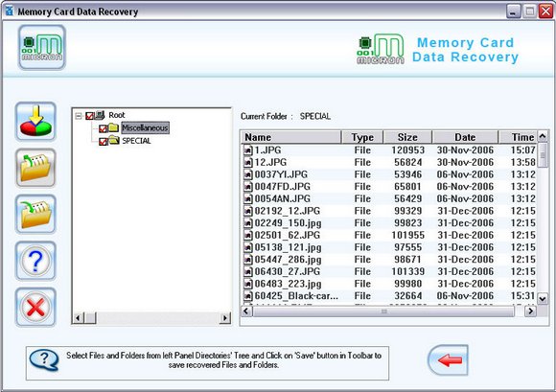Sort files by Size column header

click(x=407, y=137)
